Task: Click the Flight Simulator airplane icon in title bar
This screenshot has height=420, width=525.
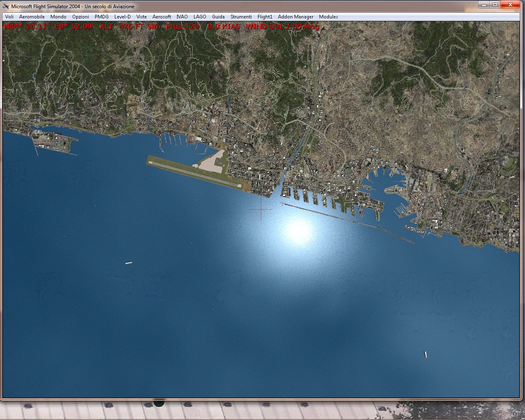Action: 6,6
